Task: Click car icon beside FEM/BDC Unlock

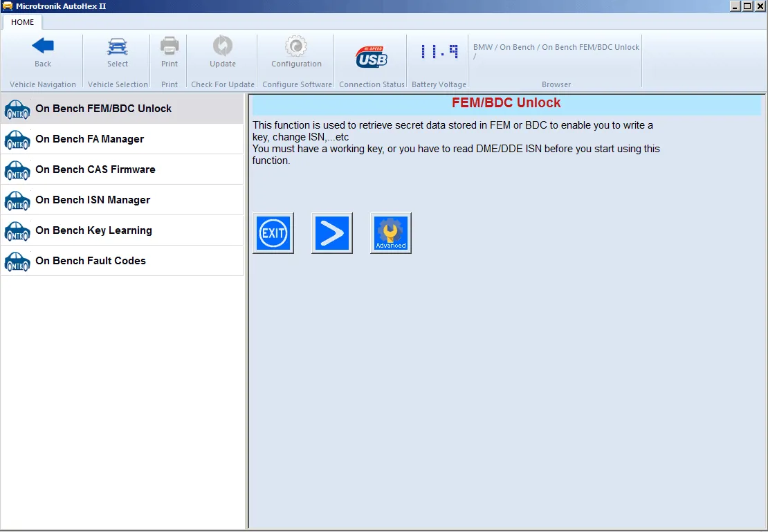Action: click(17, 110)
